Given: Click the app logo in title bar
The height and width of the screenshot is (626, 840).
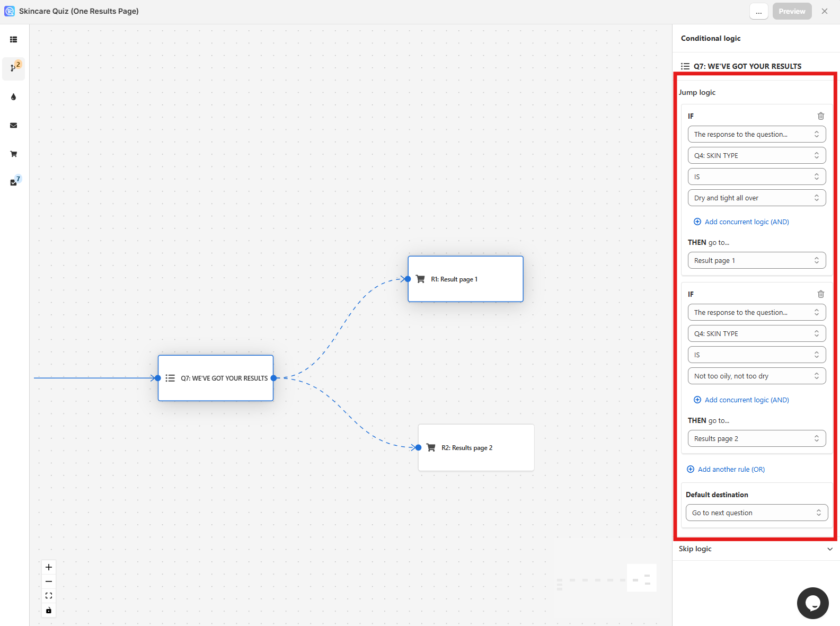Looking at the screenshot, I should [10, 11].
